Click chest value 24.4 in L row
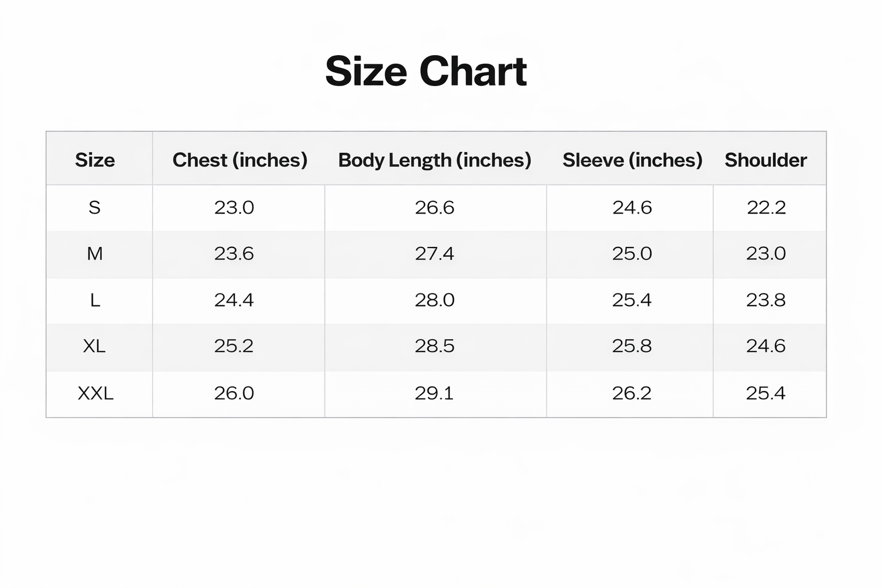The height and width of the screenshot is (588, 882). coord(234,300)
